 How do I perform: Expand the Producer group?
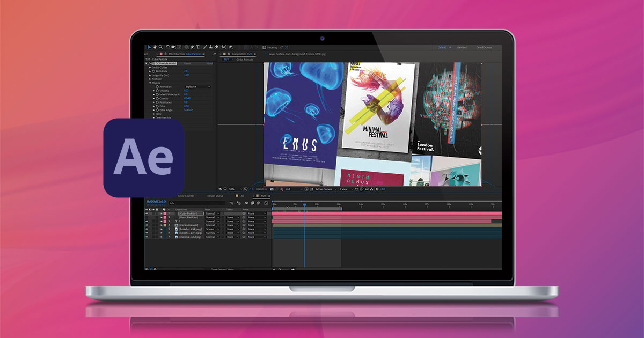point(150,79)
